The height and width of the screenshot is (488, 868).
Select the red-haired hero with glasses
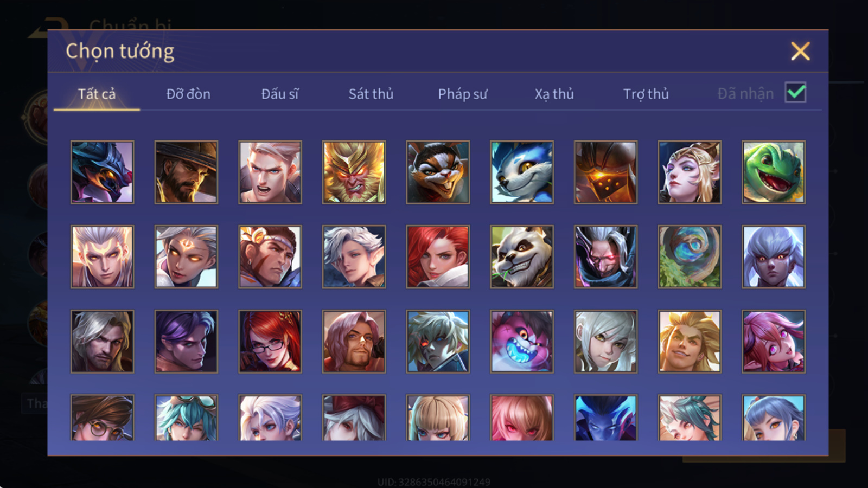[x=270, y=341]
